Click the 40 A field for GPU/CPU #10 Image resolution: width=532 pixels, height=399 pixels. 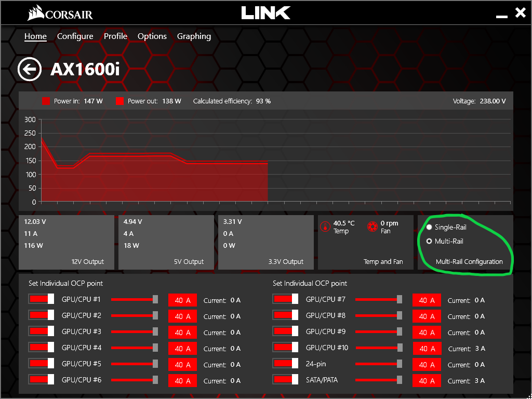[427, 349]
